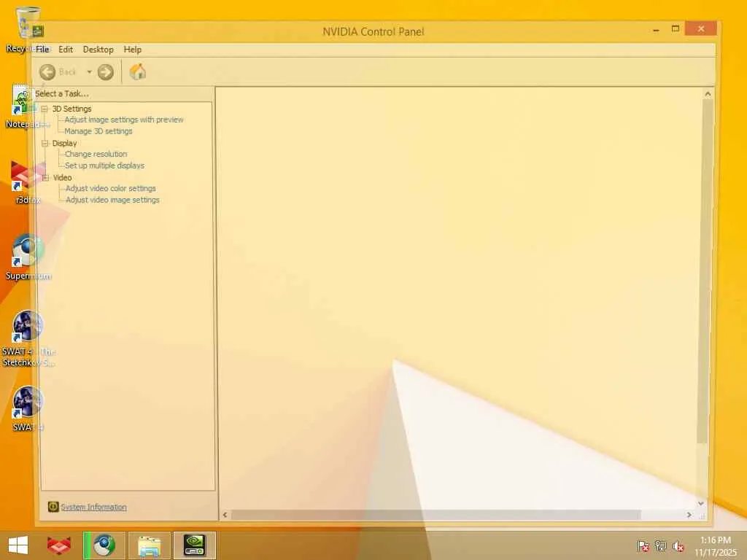Open Change resolution task
Viewport: 747px width, 560px height.
[96, 154]
